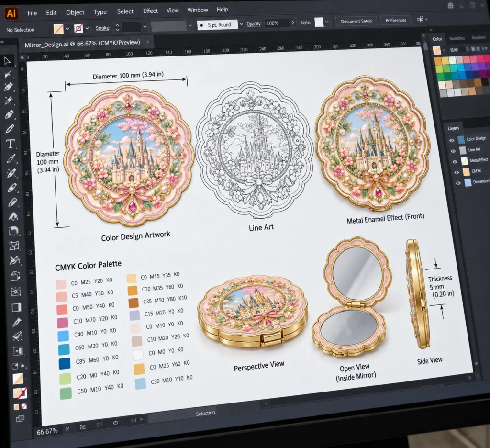This screenshot has width=490, height=448.
Task: Toggle visibility of the CMYK layer
Action: pyautogui.click(x=456, y=172)
